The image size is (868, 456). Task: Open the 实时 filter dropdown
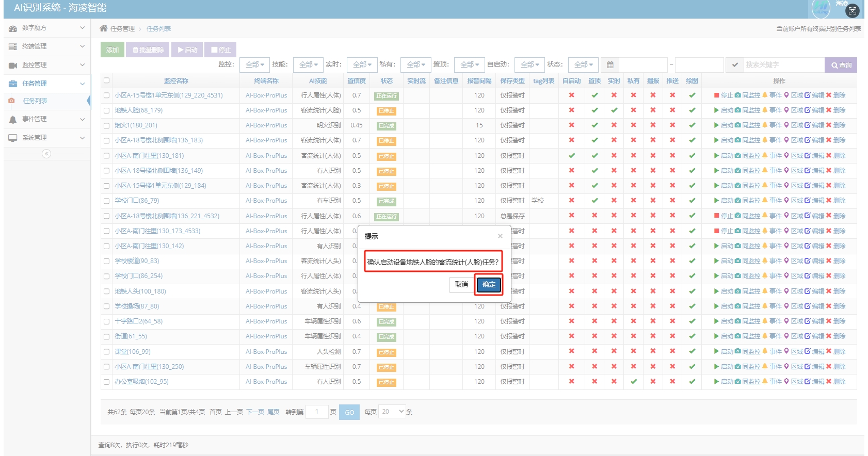(362, 65)
